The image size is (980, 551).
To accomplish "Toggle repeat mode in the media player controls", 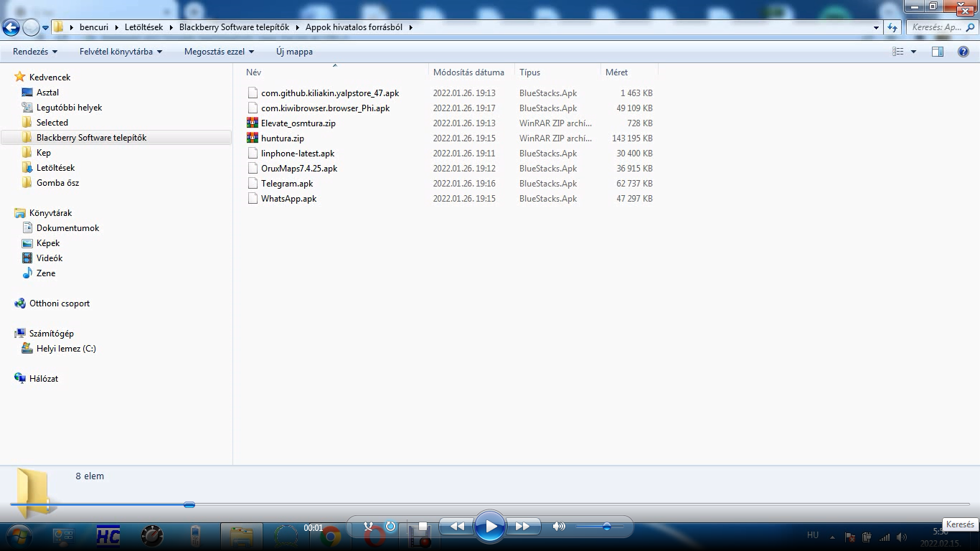I will (x=390, y=527).
